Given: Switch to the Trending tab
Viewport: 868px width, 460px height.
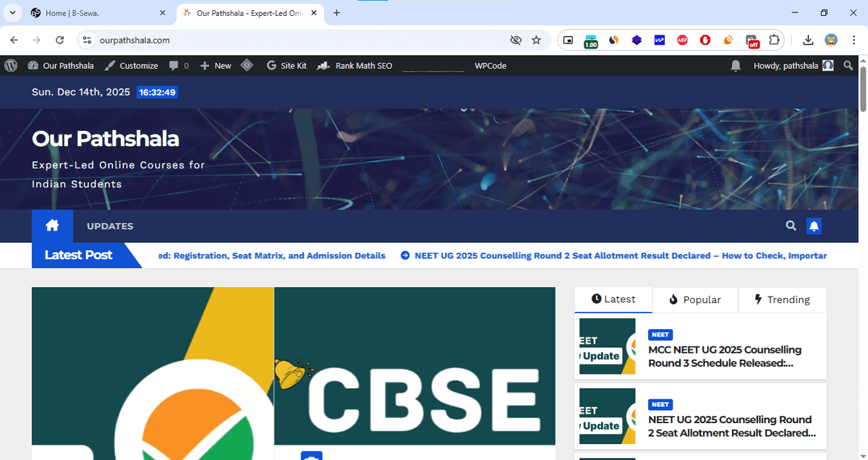Looking at the screenshot, I should click(782, 299).
